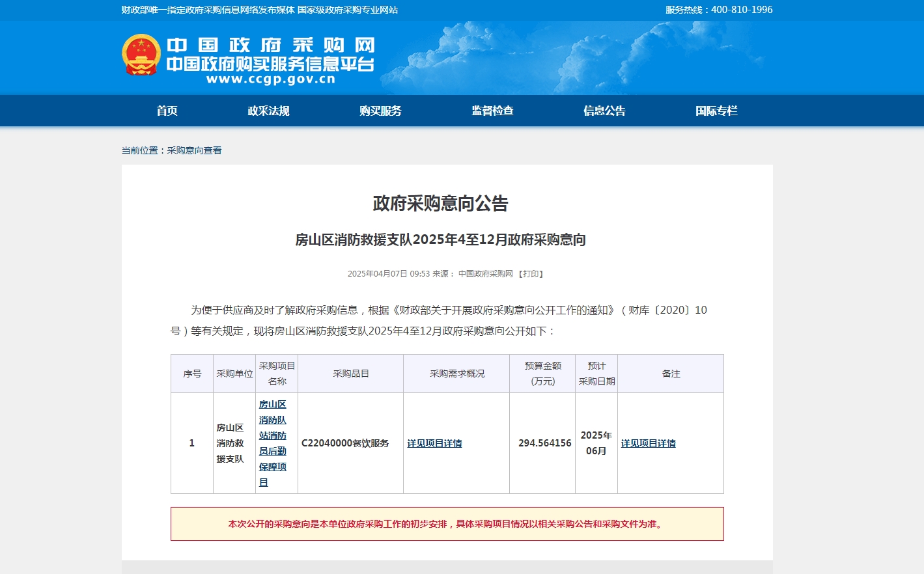Click the red notice text 本次公开的采购意向
The image size is (924, 574).
pyautogui.click(x=447, y=524)
